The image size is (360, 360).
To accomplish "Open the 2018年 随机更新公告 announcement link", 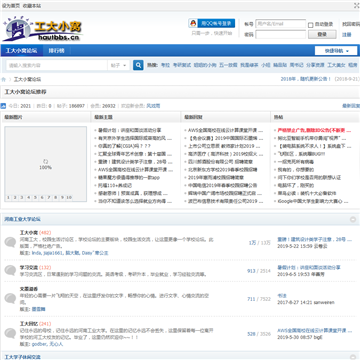I will click(x=306, y=79).
